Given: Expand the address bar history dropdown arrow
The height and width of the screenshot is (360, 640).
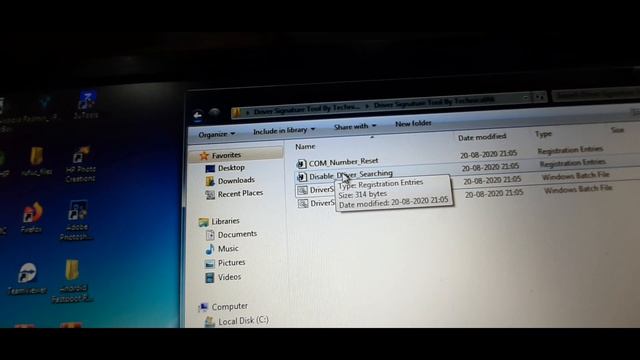Looking at the screenshot, I should click(x=525, y=98).
